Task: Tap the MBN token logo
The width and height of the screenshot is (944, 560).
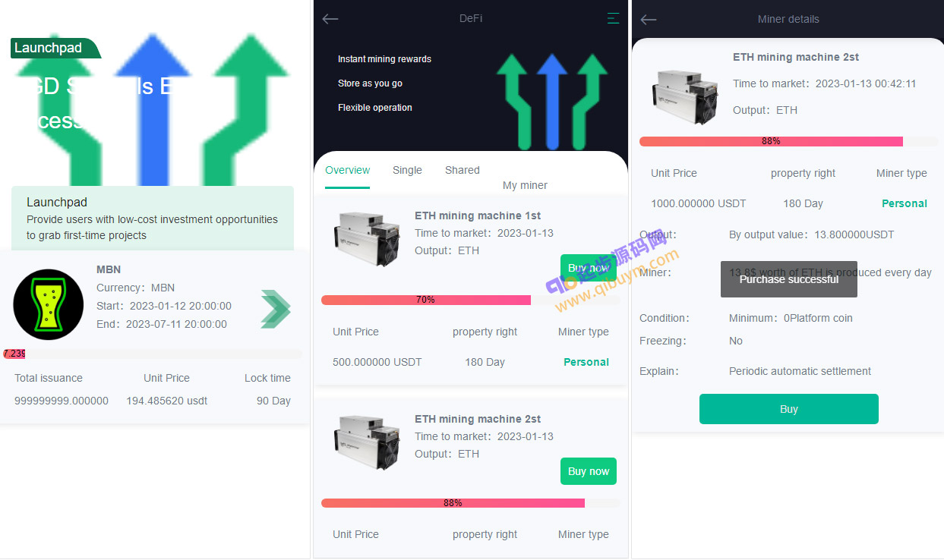Action: click(49, 304)
